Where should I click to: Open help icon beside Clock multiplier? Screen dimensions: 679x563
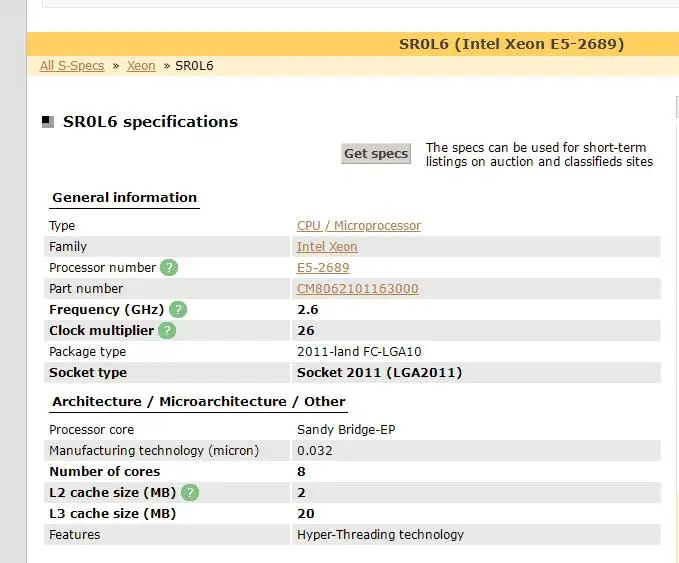[167, 330]
